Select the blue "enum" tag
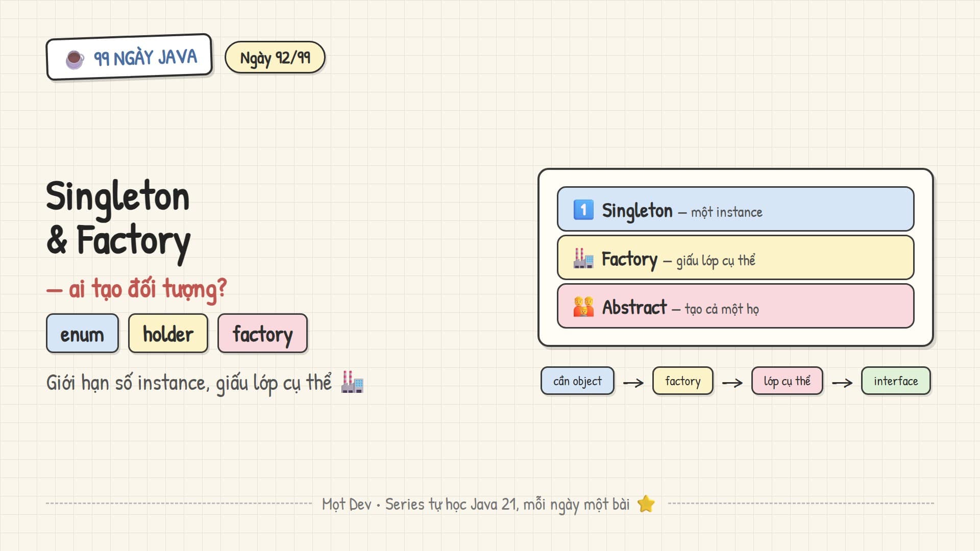Image resolution: width=980 pixels, height=551 pixels. tap(82, 334)
